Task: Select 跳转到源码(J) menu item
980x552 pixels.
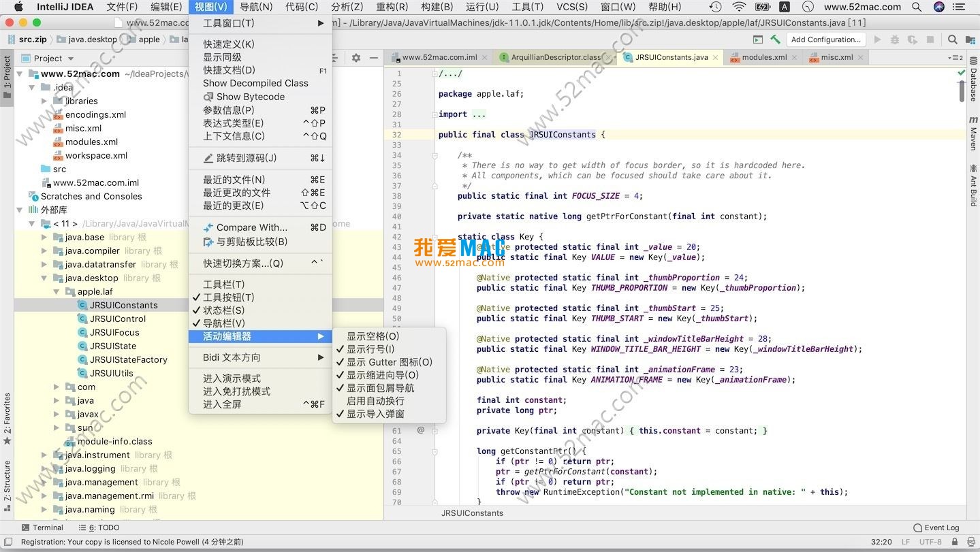Action: pyautogui.click(x=260, y=158)
